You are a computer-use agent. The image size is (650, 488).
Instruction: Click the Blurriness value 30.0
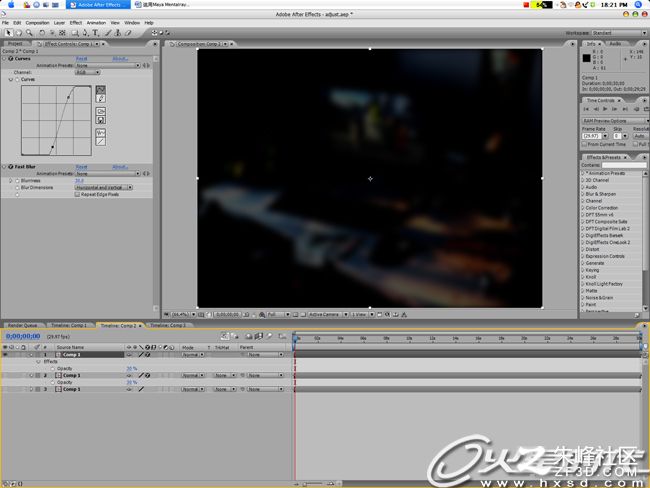[79, 181]
